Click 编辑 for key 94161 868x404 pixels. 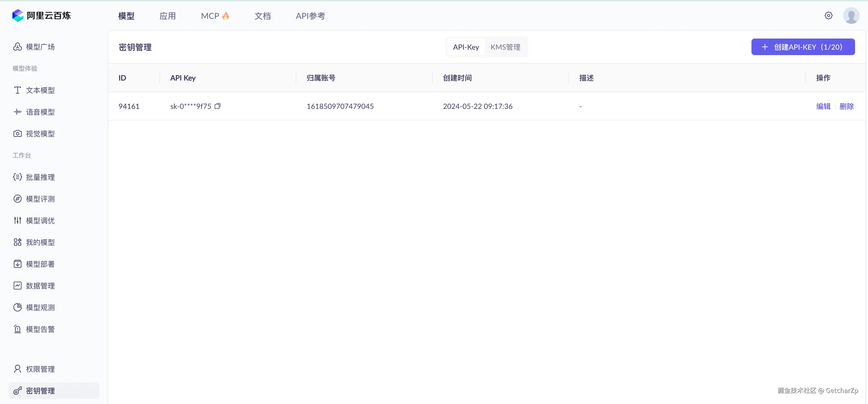click(x=823, y=106)
